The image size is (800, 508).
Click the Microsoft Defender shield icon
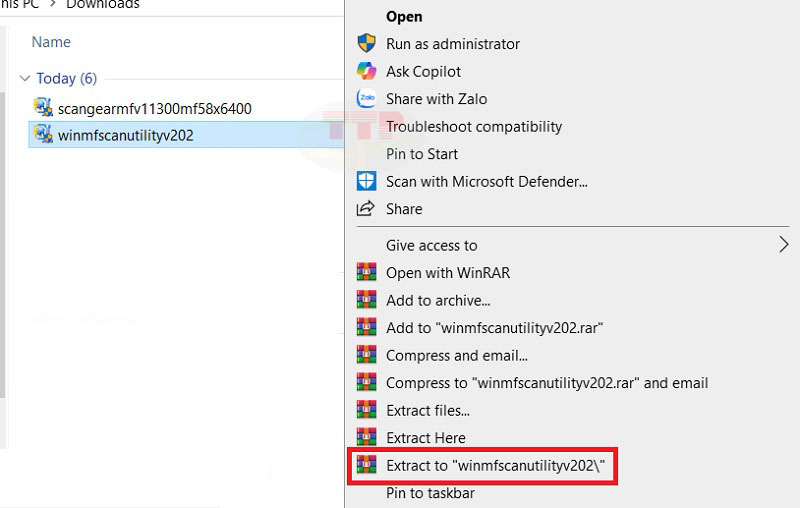(366, 181)
